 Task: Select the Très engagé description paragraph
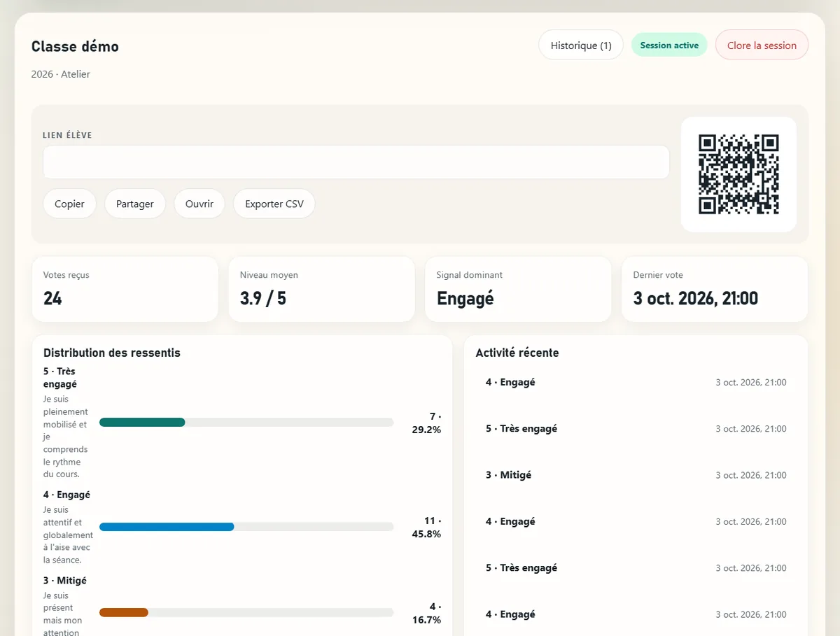[x=66, y=437]
